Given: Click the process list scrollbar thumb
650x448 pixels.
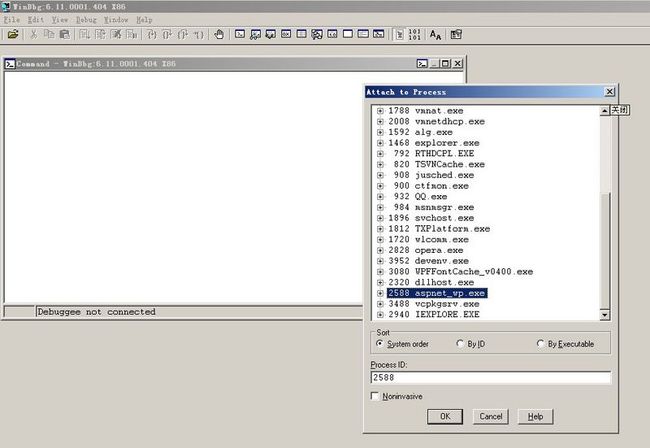Looking at the screenshot, I should click(605, 251).
